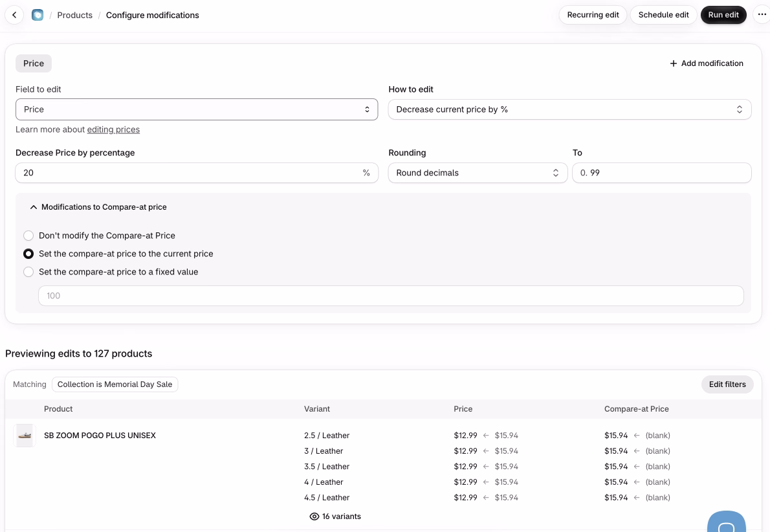Navigate to Products breadcrumb
The image size is (770, 532).
(74, 16)
